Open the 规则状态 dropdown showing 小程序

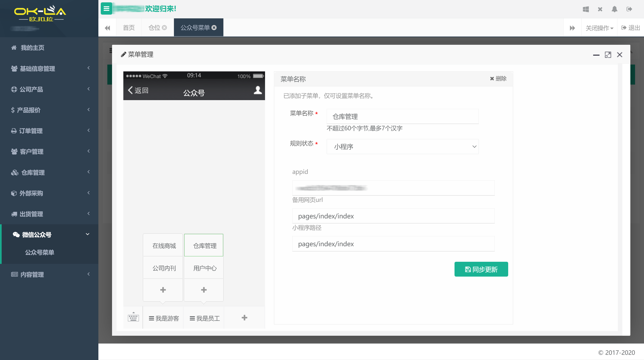pyautogui.click(x=402, y=147)
